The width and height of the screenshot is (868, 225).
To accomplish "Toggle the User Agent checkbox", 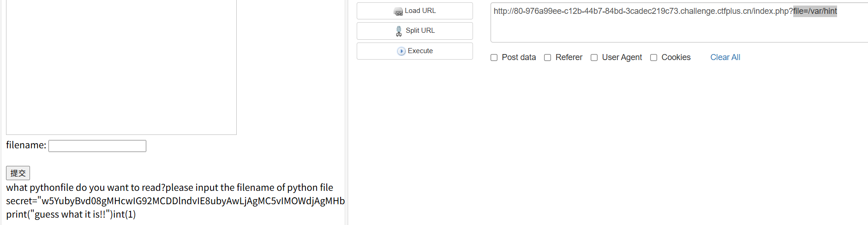I will pyautogui.click(x=594, y=58).
